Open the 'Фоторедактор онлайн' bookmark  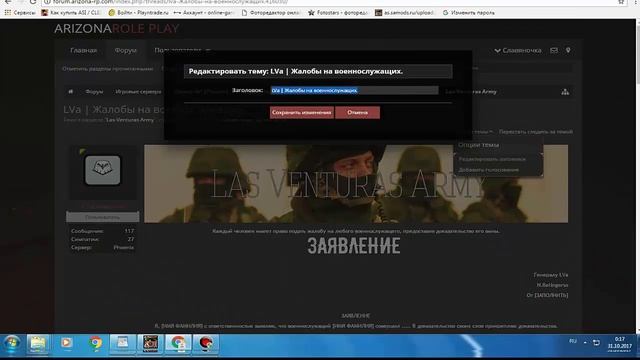pyautogui.click(x=271, y=13)
